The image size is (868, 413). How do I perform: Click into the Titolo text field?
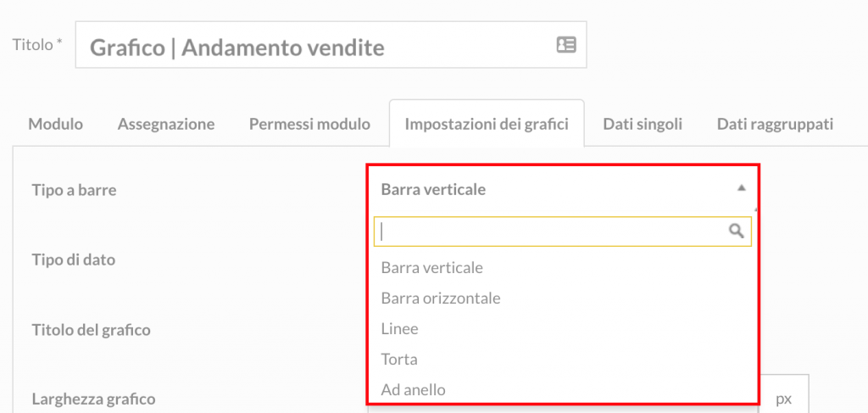point(331,45)
